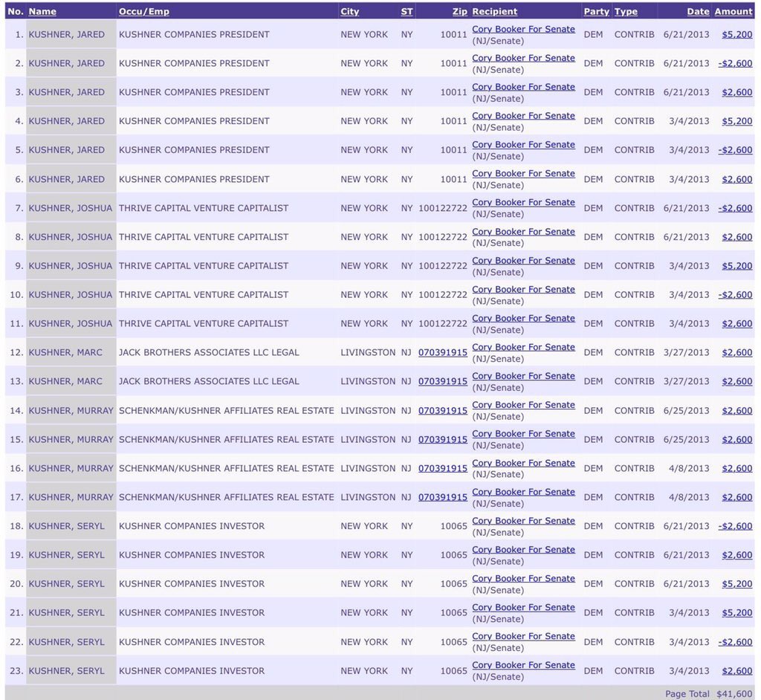Image resolution: width=761 pixels, height=700 pixels.
Task: Select date 6/21/2013 in row 3
Action: coord(686,92)
